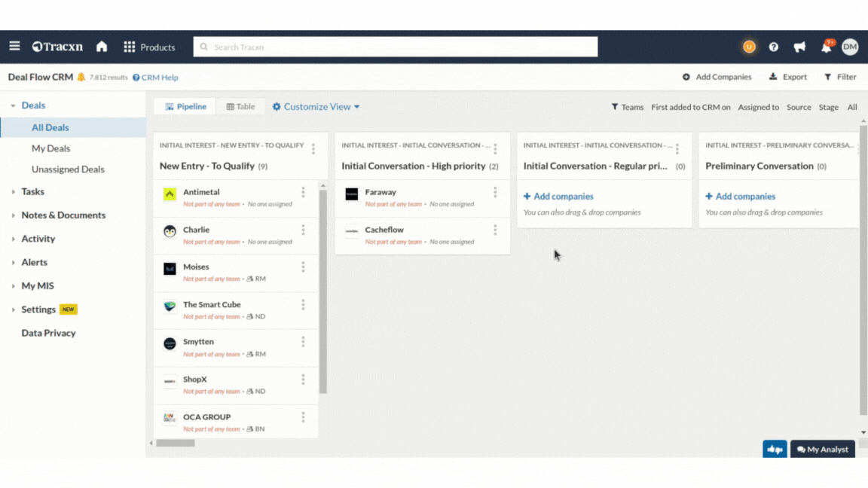
Task: Open options menu for Faraway card
Action: point(495,193)
